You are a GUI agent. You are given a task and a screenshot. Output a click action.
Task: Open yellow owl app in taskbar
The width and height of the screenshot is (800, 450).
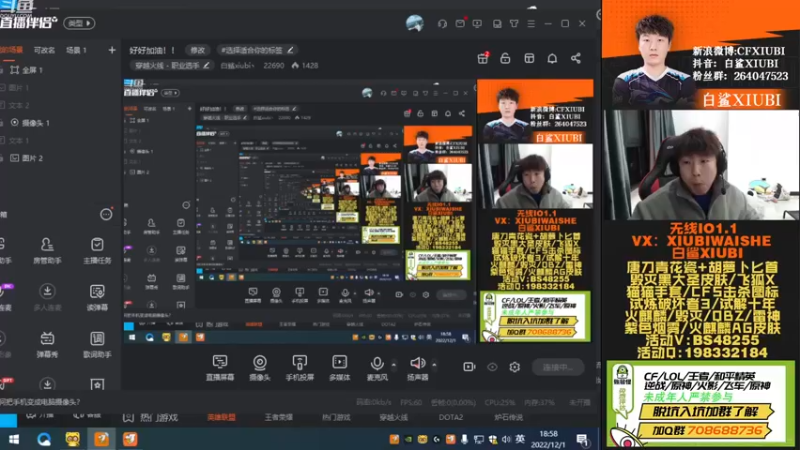click(72, 439)
